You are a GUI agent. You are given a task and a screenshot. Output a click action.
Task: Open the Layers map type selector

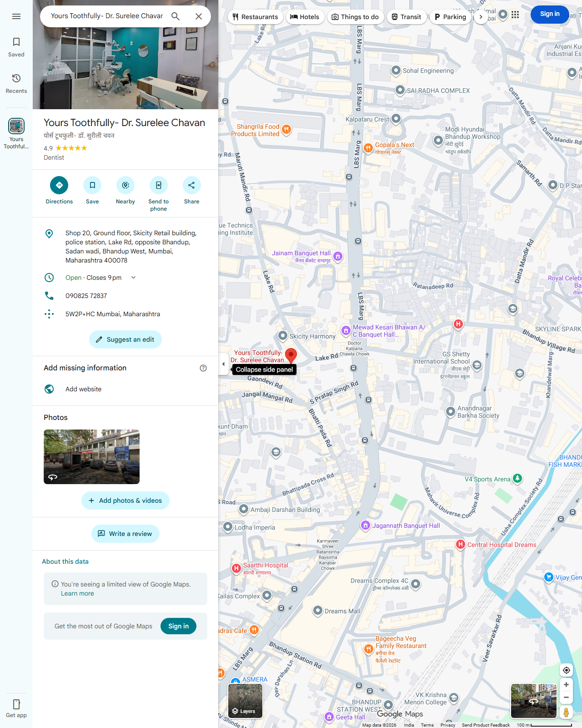(246, 701)
